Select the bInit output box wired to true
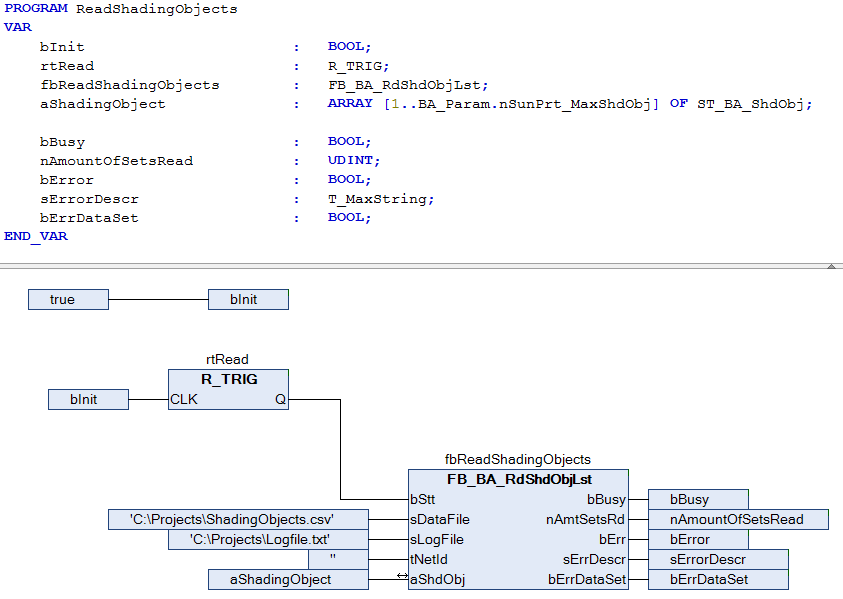The image size is (843, 599). pyautogui.click(x=248, y=300)
